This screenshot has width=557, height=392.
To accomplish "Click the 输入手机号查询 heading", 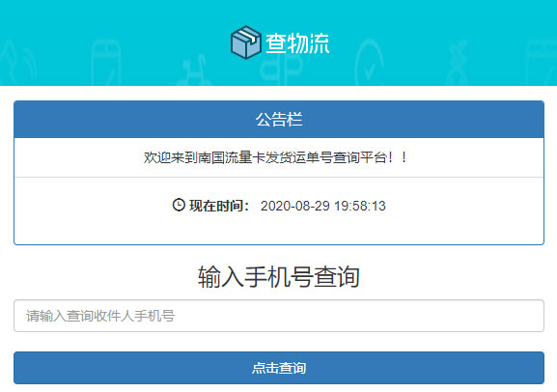I will click(279, 276).
